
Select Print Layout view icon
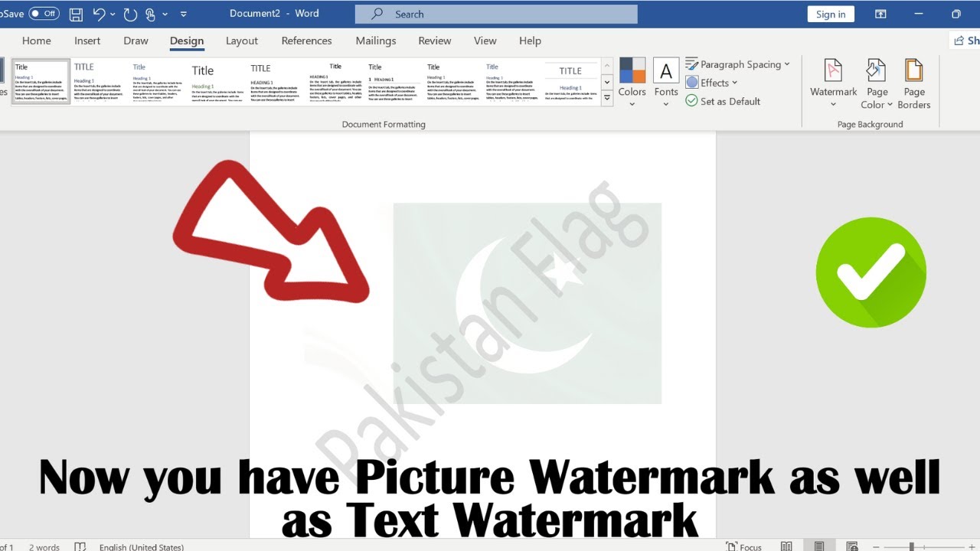tap(819, 546)
